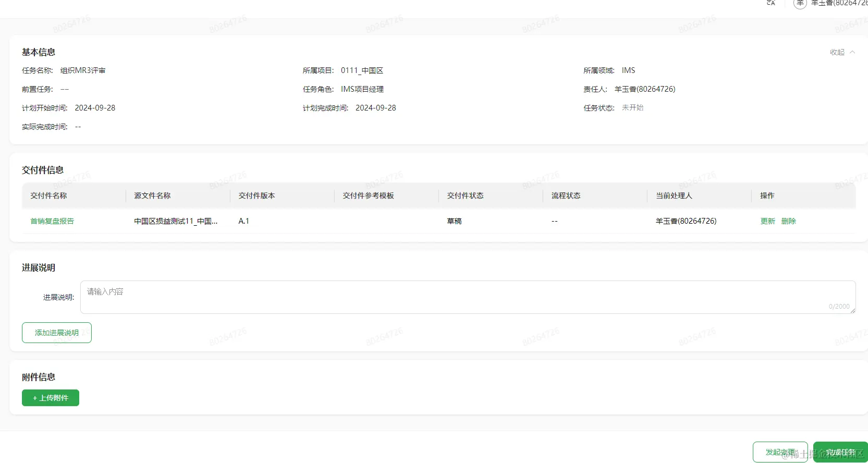The image size is (868, 463).
Task: Select the 当前处理人 column header
Action: click(x=674, y=196)
